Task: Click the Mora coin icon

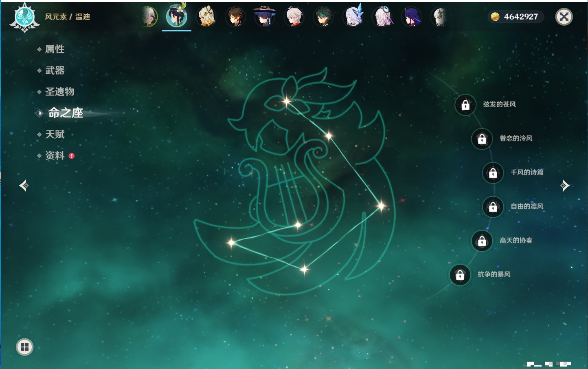Action: point(495,17)
